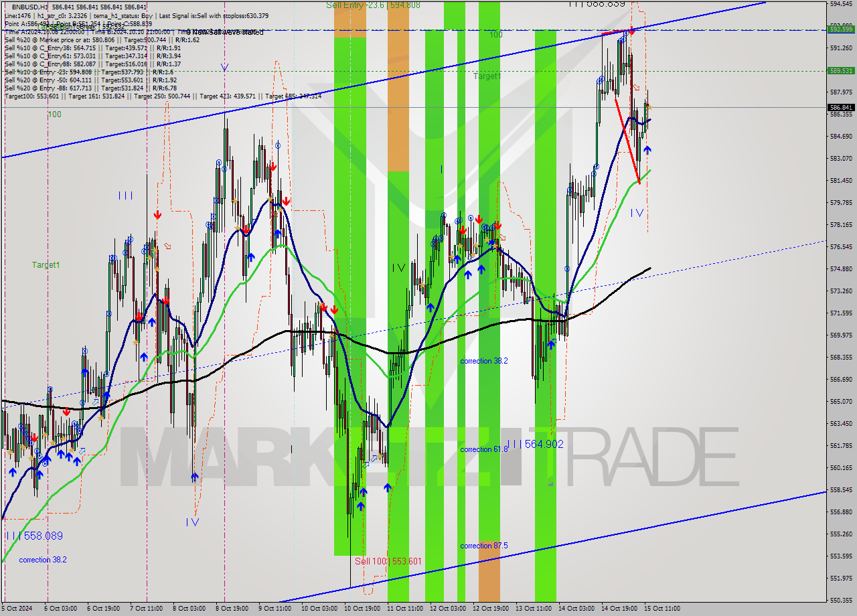The width and height of the screenshot is (857, 616).
Task: Click the 'Sell Entry -23.6 | 594.808' label
Action: [373, 5]
